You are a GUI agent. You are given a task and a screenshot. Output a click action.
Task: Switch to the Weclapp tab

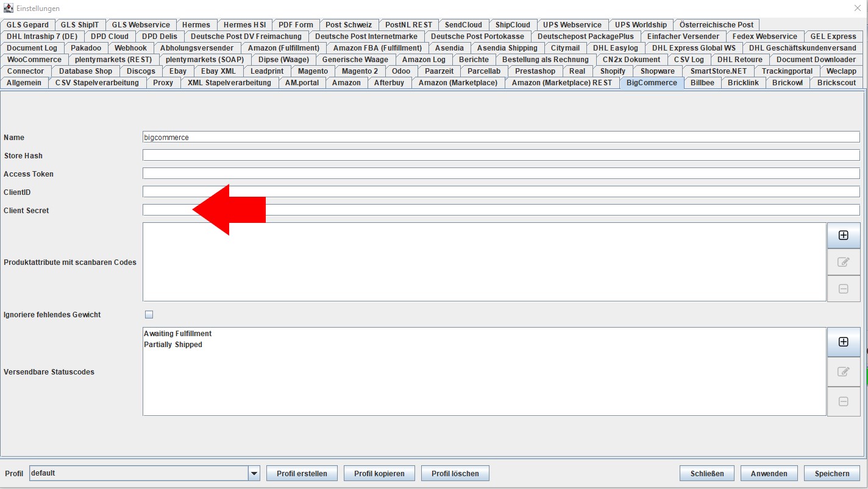pos(841,71)
